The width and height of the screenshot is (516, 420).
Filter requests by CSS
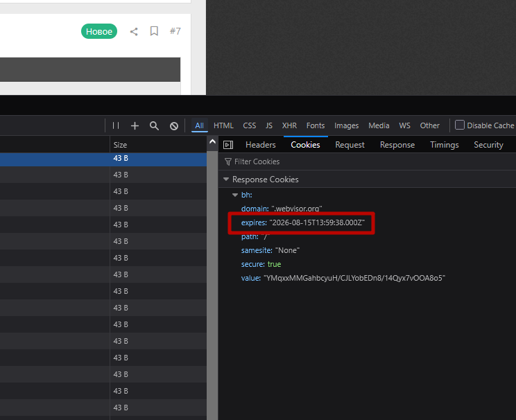click(x=250, y=125)
